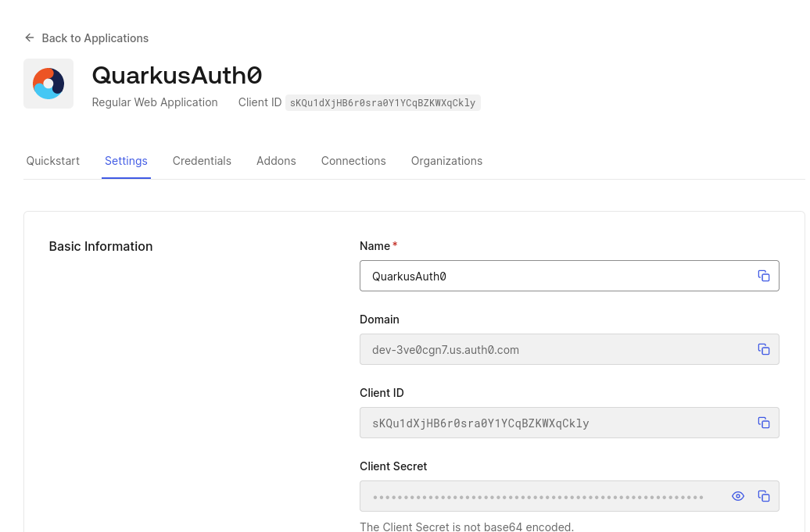This screenshot has height=532, width=810.
Task: Reveal the Client Secret with the eye icon
Action: click(x=738, y=496)
